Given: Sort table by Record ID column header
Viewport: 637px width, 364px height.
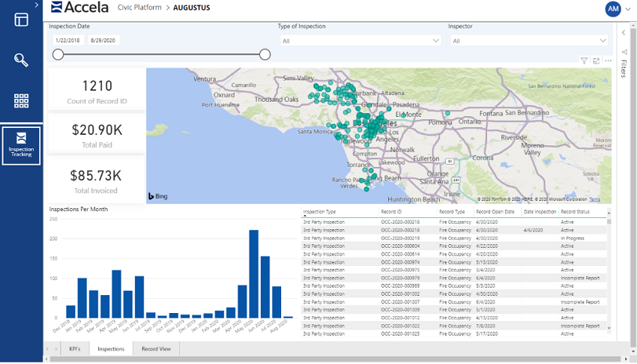Looking at the screenshot, I should (x=391, y=212).
